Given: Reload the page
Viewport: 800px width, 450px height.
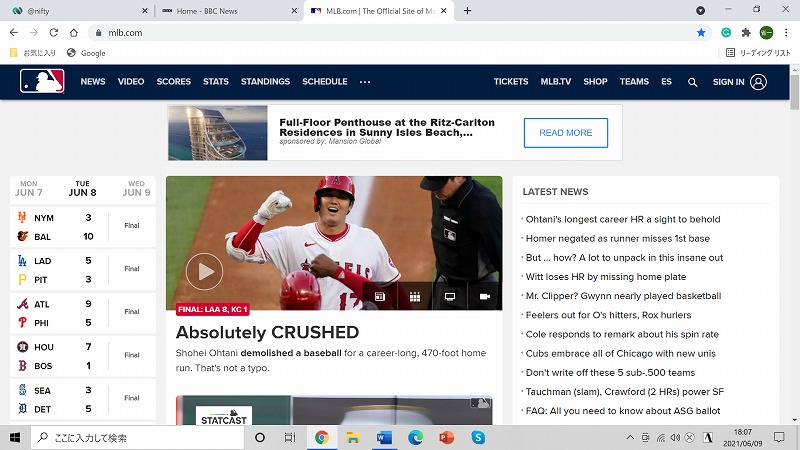Looking at the screenshot, I should click(x=54, y=33).
